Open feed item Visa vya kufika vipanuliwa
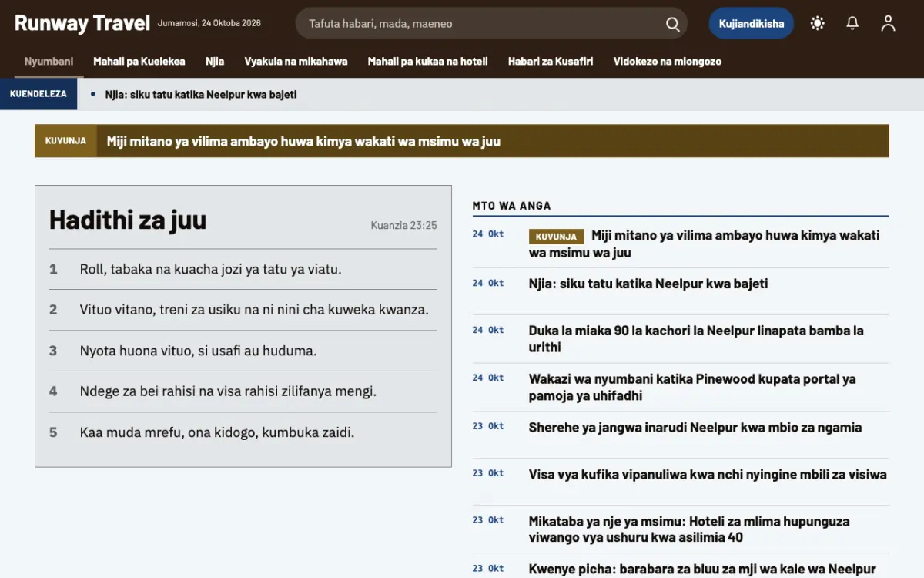 pos(708,475)
